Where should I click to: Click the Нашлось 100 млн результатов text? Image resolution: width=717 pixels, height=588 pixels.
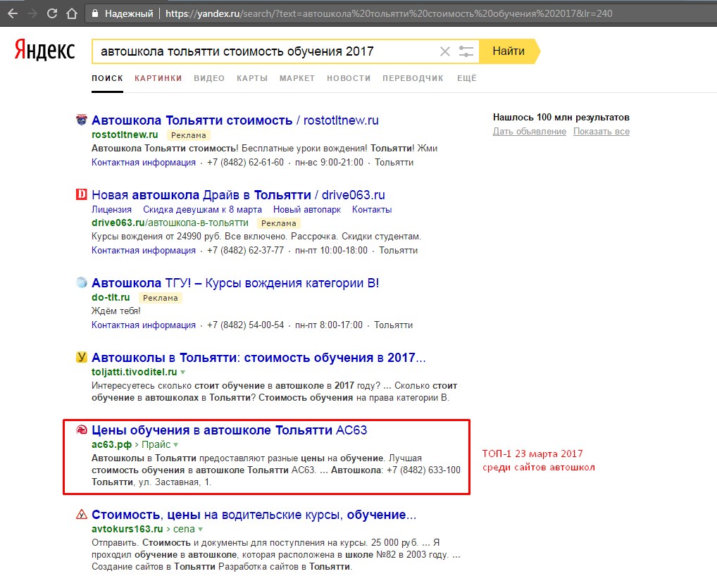click(561, 117)
